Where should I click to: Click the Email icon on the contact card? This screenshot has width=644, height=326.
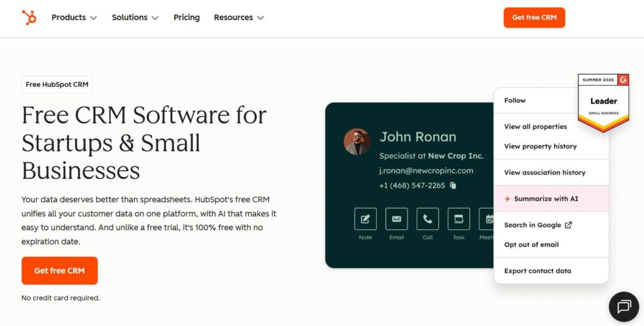pos(396,219)
